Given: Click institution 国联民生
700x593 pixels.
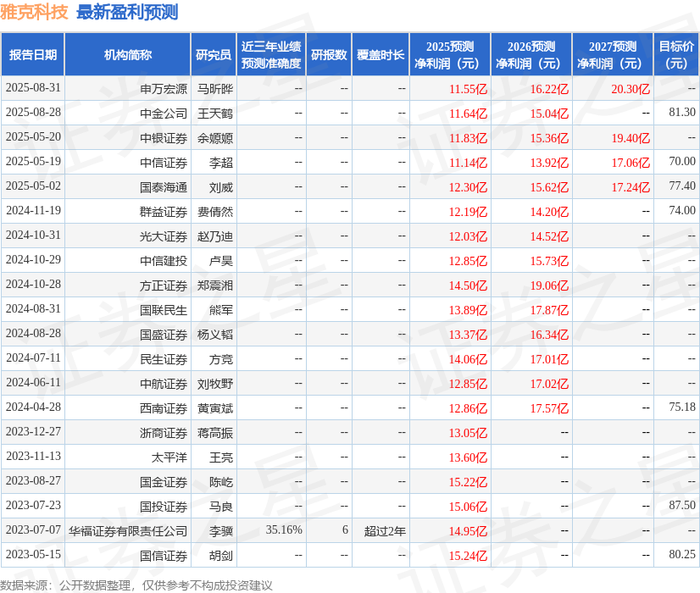Looking at the screenshot, I should 164,310.
